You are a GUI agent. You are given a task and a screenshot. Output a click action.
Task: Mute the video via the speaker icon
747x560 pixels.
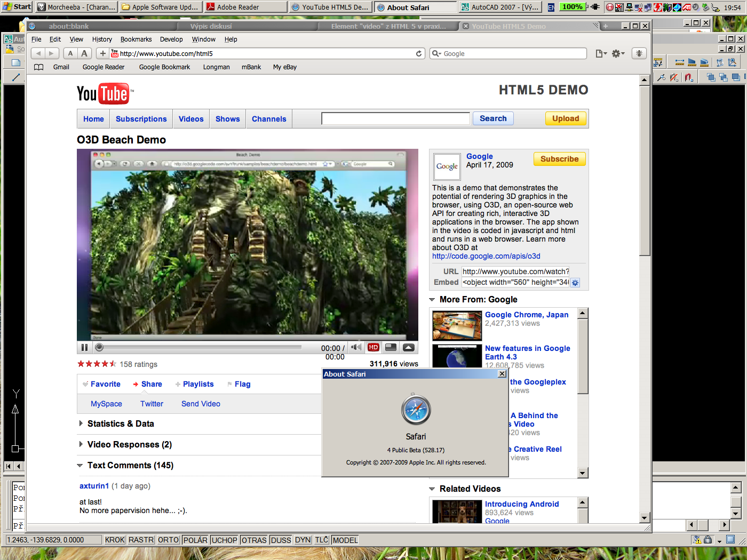(x=356, y=347)
